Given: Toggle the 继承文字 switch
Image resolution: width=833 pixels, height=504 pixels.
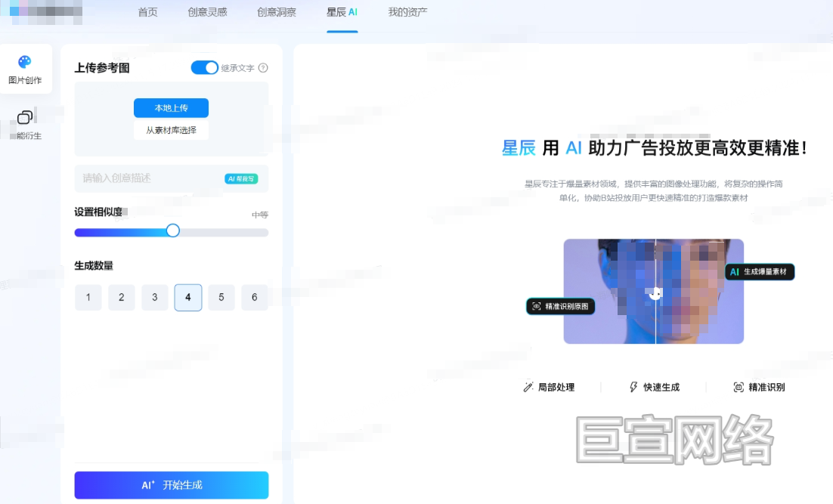Looking at the screenshot, I should click(205, 68).
